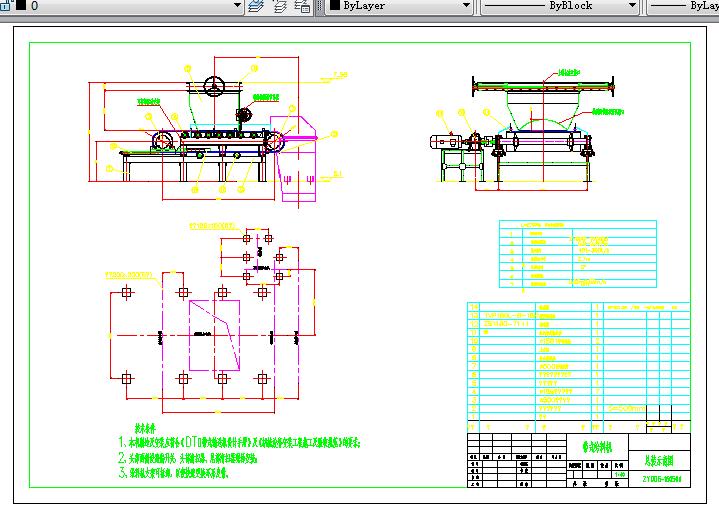Click the black ByLayer color swatch
This screenshot has height=507, width=719.
click(x=335, y=6)
